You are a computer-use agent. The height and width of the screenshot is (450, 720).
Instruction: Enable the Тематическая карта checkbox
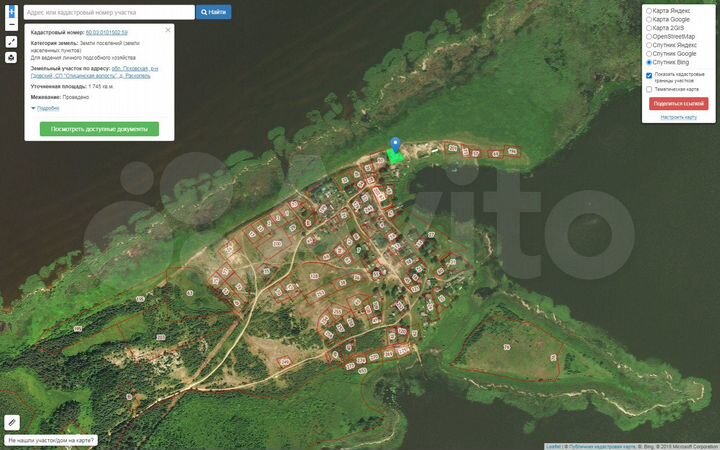pyautogui.click(x=649, y=89)
